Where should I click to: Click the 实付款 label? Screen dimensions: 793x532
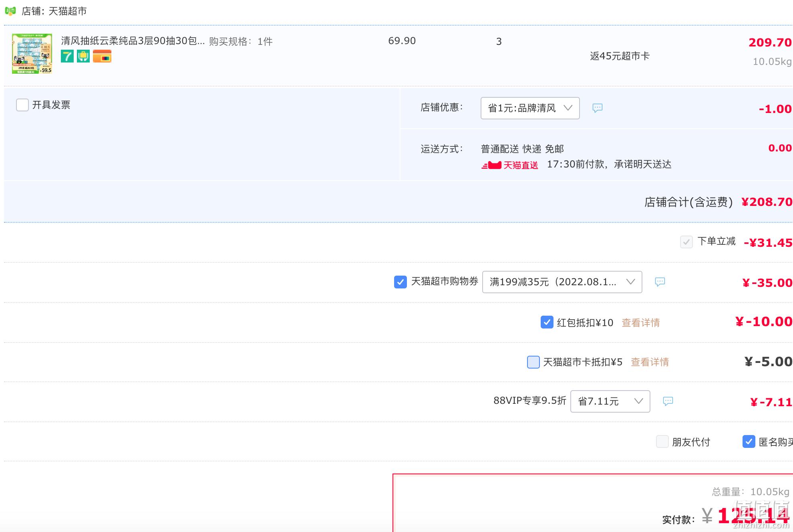pyautogui.click(x=678, y=520)
